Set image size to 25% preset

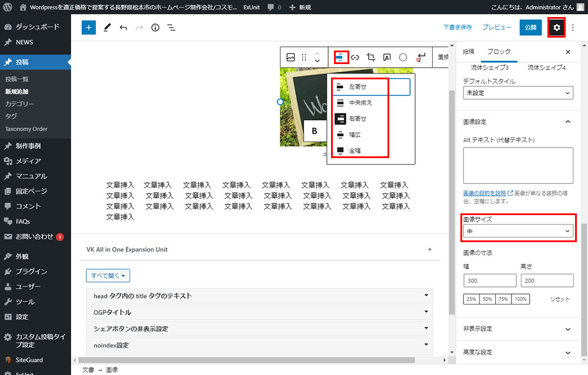pos(472,299)
